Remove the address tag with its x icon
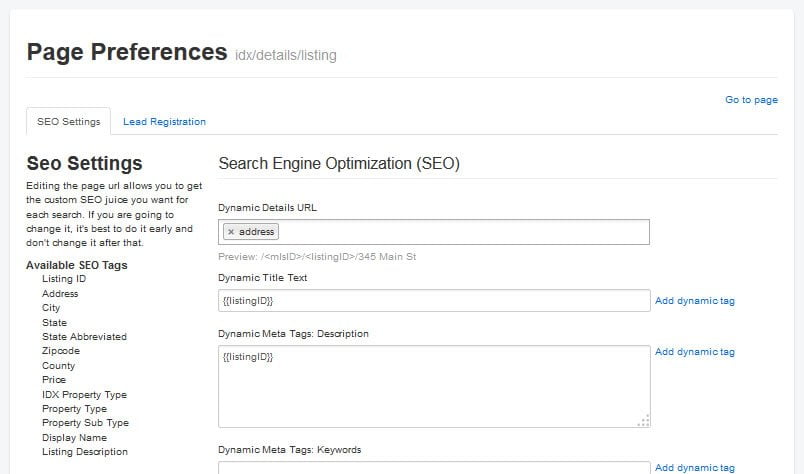The height and width of the screenshot is (474, 804). pos(231,232)
